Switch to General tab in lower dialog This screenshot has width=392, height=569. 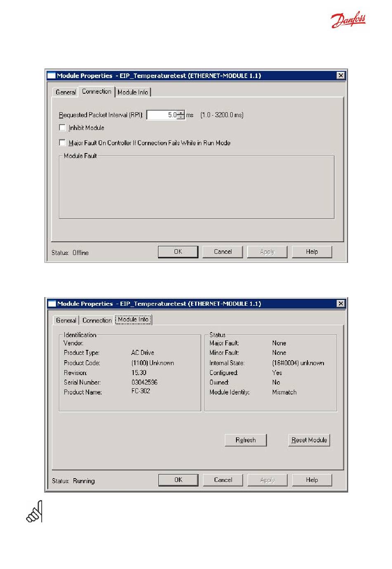click(66, 320)
